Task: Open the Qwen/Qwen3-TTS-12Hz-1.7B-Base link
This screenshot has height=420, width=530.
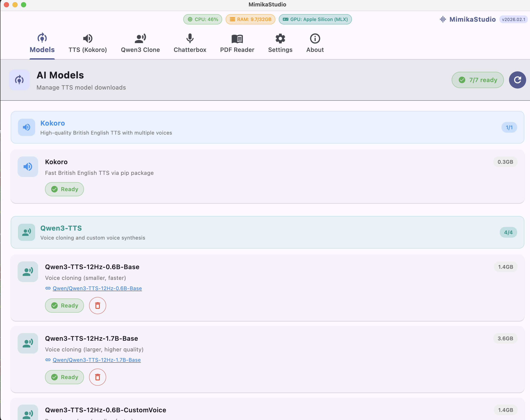Action: pos(97,360)
